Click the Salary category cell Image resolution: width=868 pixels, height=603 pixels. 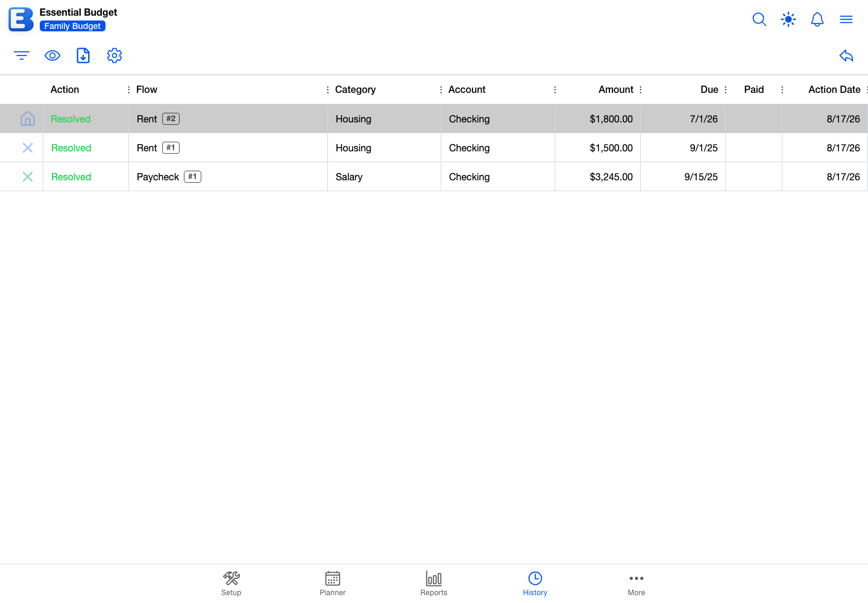click(384, 177)
